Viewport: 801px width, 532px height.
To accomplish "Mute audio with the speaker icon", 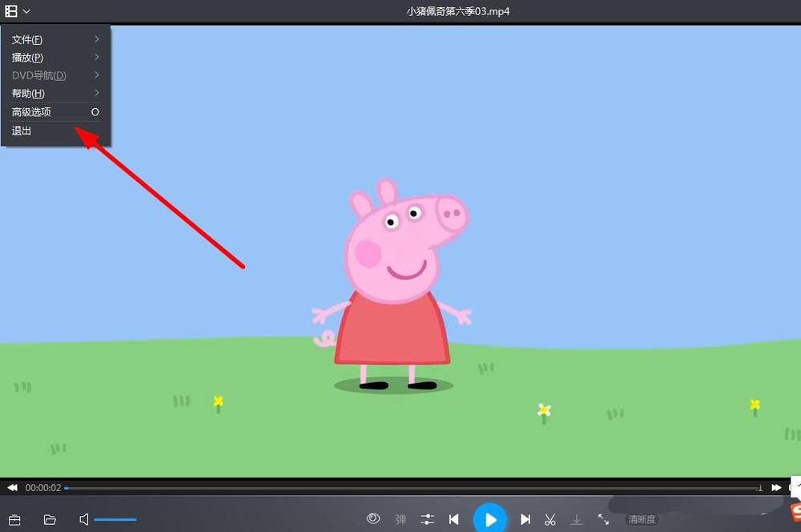I will point(84,520).
